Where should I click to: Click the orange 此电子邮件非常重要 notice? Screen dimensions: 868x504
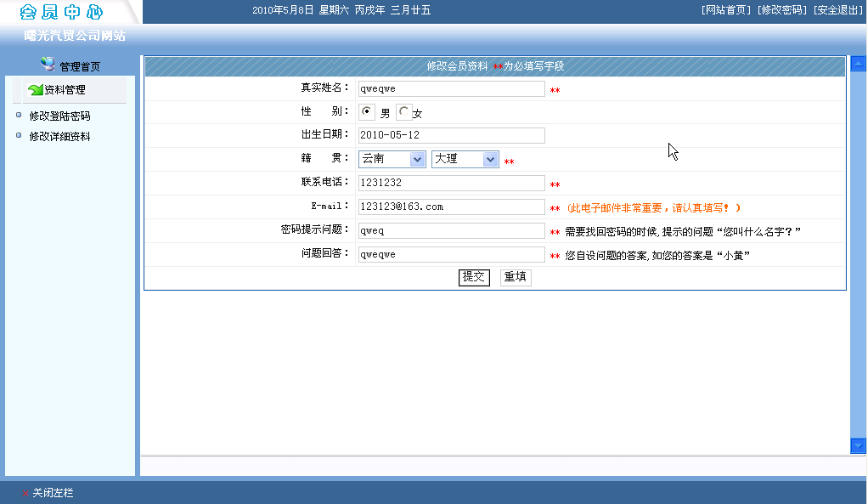point(654,208)
